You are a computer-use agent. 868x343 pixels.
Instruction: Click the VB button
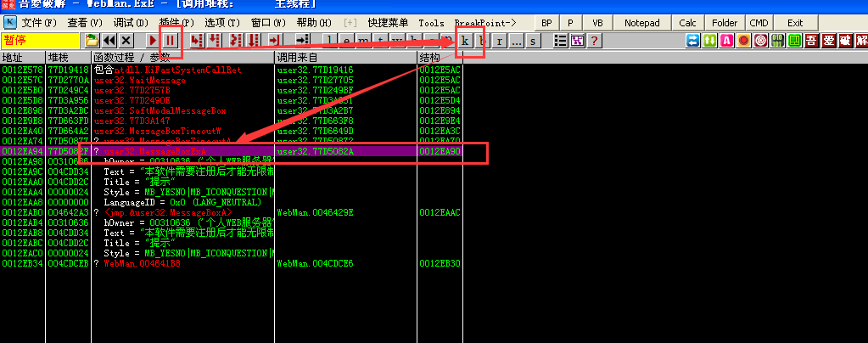[x=597, y=23]
